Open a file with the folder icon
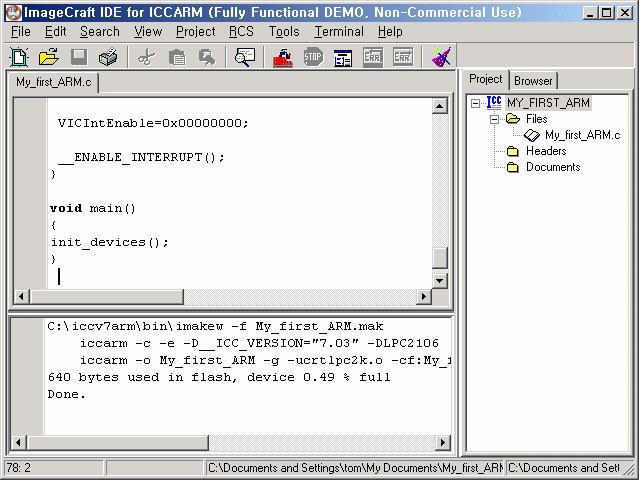The width and height of the screenshot is (639, 480). coord(48,57)
